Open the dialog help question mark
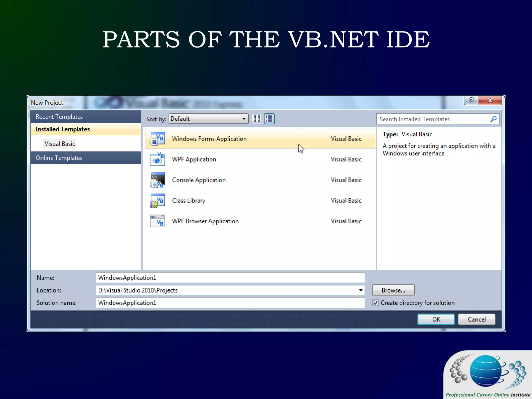532x399 pixels. 471,100
